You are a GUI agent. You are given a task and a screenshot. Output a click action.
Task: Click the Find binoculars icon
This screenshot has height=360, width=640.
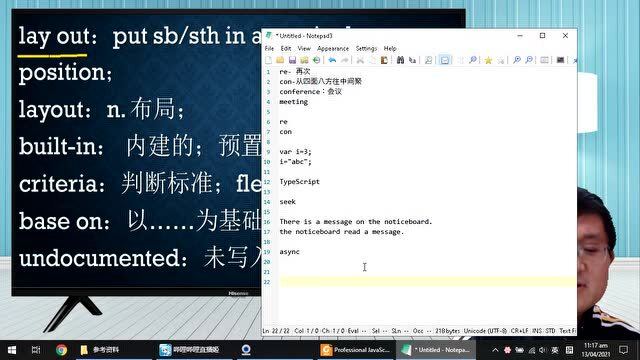point(400,60)
